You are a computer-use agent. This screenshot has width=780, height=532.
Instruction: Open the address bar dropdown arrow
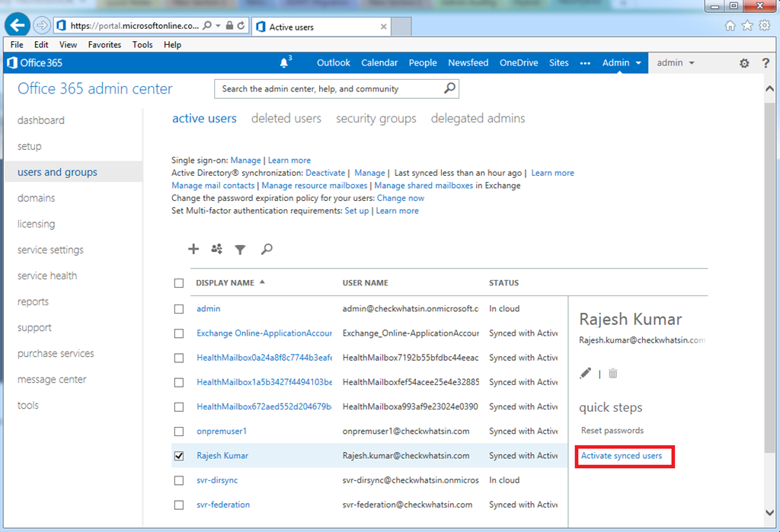pos(218,25)
